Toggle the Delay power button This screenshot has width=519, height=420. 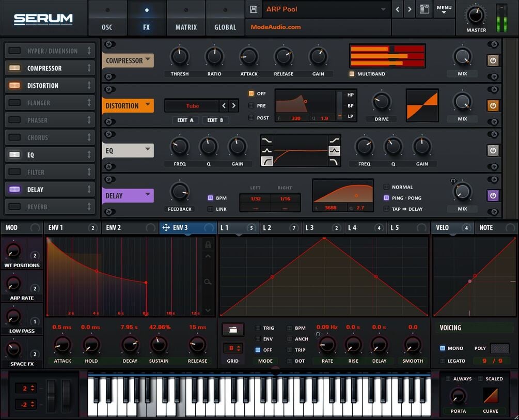pyautogui.click(x=493, y=195)
